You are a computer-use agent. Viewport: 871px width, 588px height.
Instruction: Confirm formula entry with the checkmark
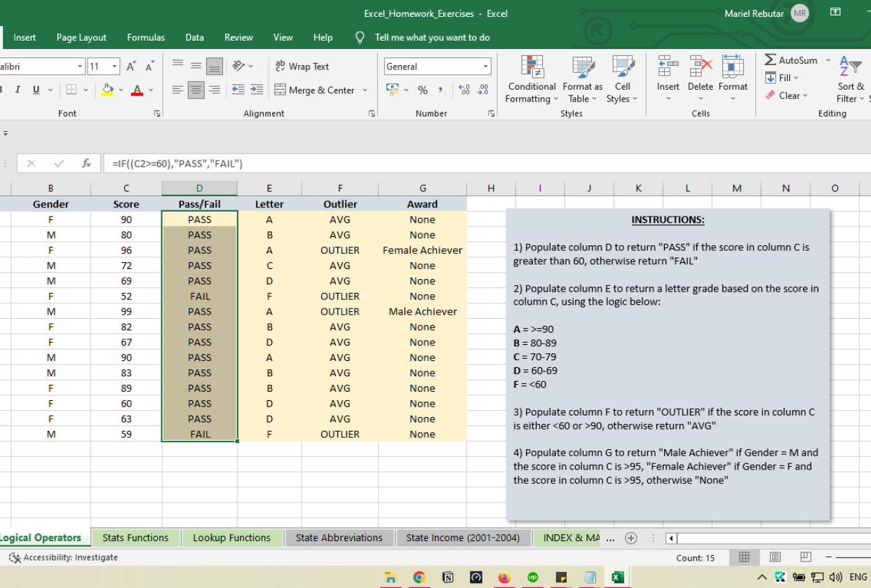coord(59,163)
